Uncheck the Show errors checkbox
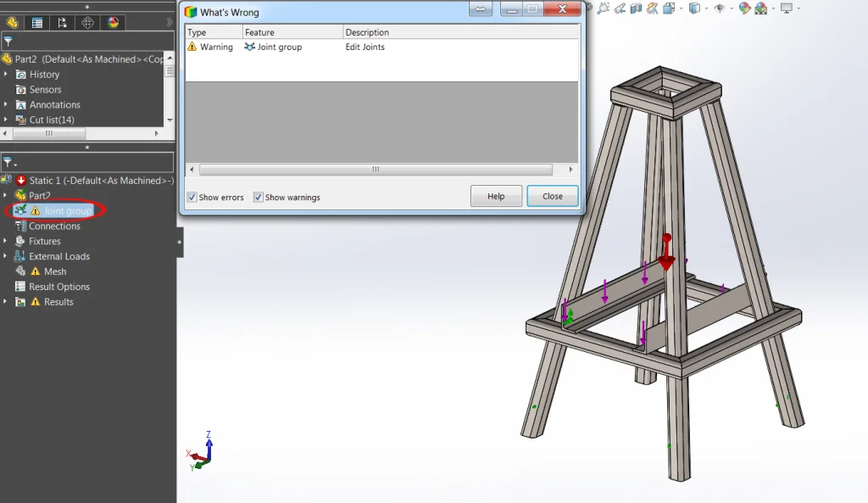868x503 pixels. click(x=191, y=197)
